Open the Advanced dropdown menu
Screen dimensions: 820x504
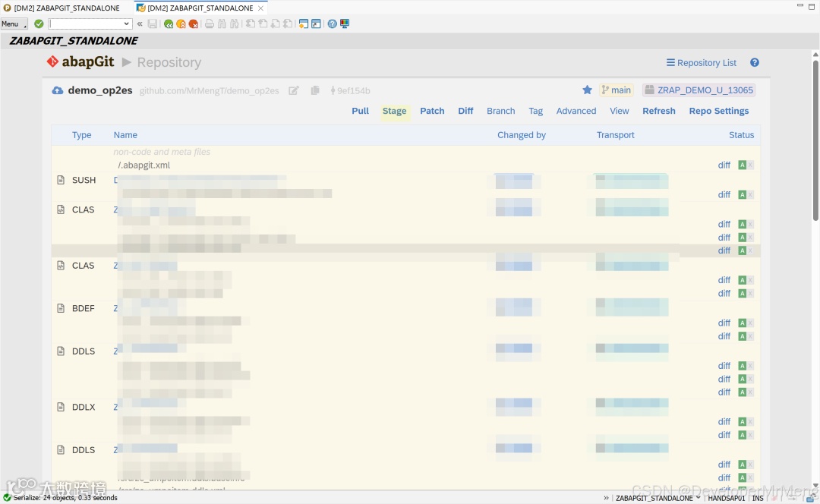576,111
